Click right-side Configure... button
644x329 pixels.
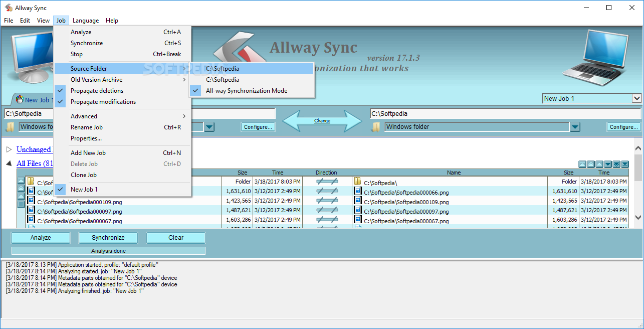click(624, 127)
